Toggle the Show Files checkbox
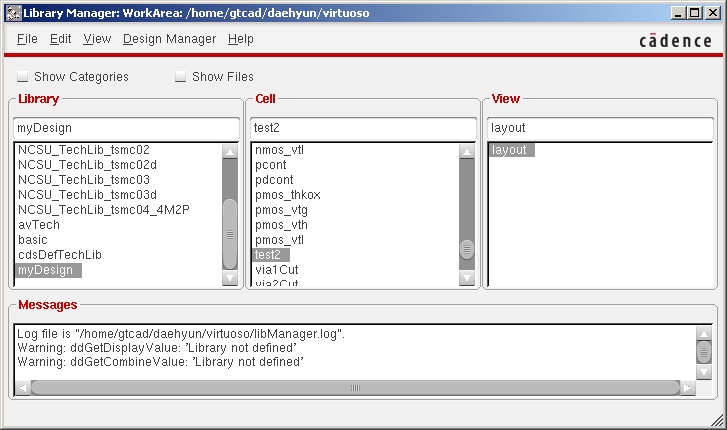The height and width of the screenshot is (430, 727). (181, 77)
